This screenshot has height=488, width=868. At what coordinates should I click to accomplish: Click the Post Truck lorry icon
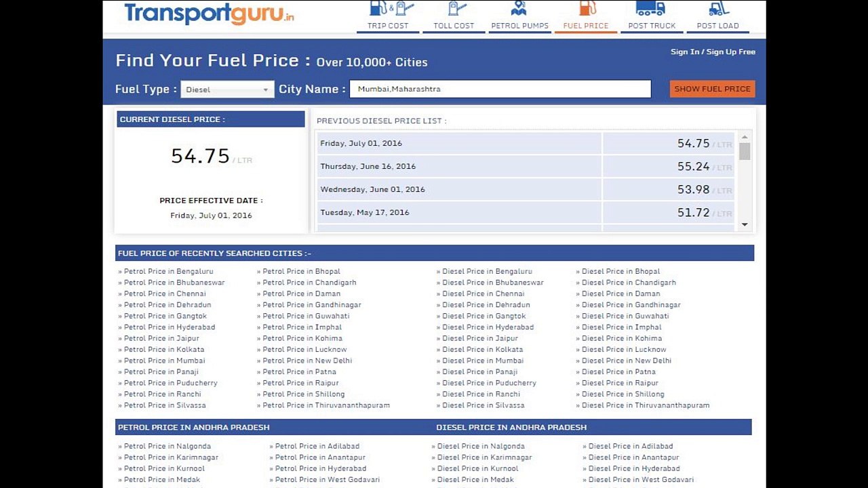[x=652, y=7]
